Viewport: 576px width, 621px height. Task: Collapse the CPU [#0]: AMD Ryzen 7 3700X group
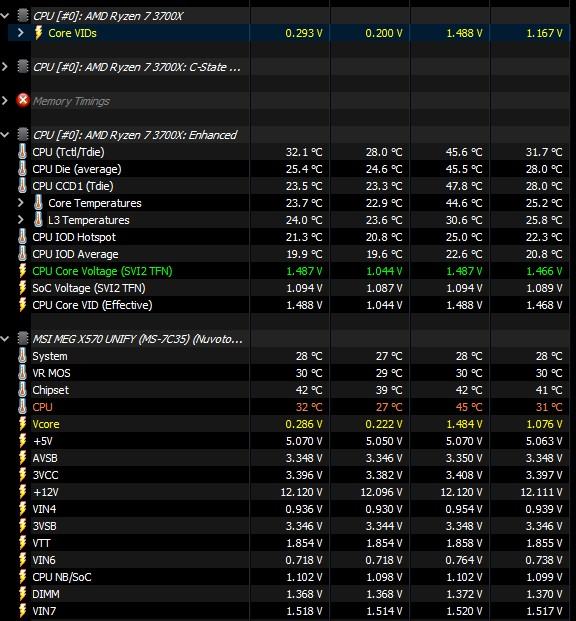pyautogui.click(x=5, y=16)
